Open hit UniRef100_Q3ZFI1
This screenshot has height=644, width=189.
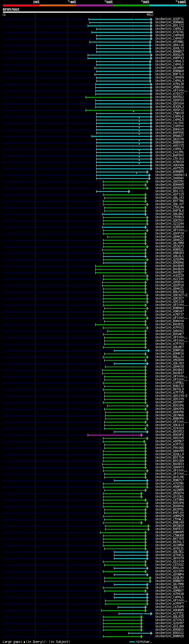pyautogui.click(x=170, y=19)
